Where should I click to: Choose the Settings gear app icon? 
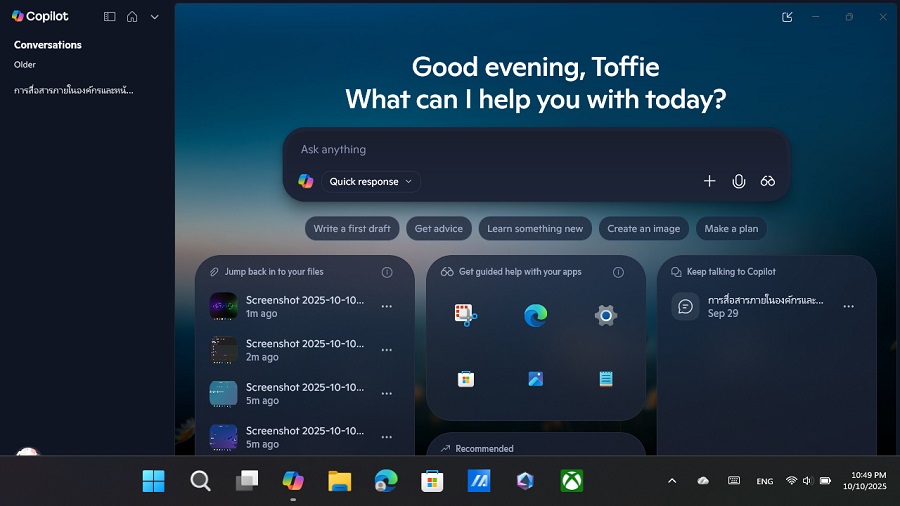tap(605, 316)
